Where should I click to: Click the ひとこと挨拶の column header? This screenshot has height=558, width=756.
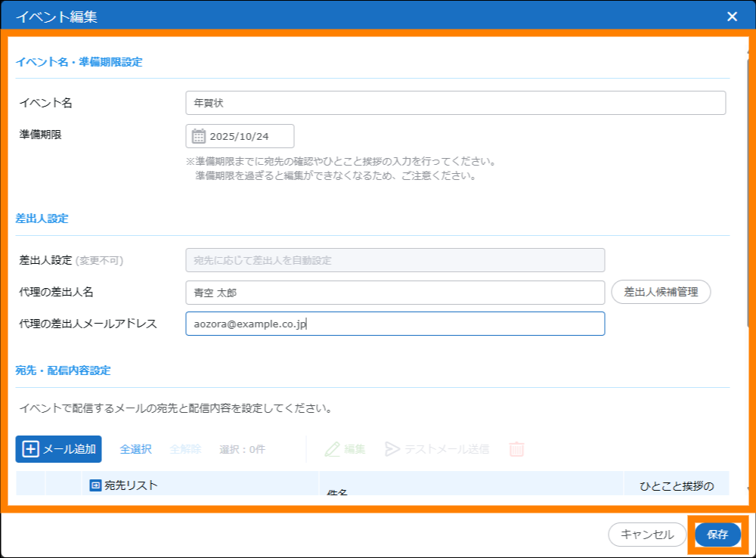click(677, 485)
